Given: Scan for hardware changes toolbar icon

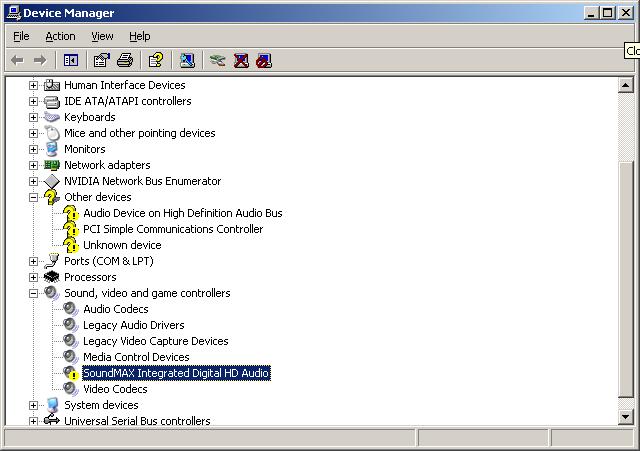Looking at the screenshot, I should click(187, 61).
